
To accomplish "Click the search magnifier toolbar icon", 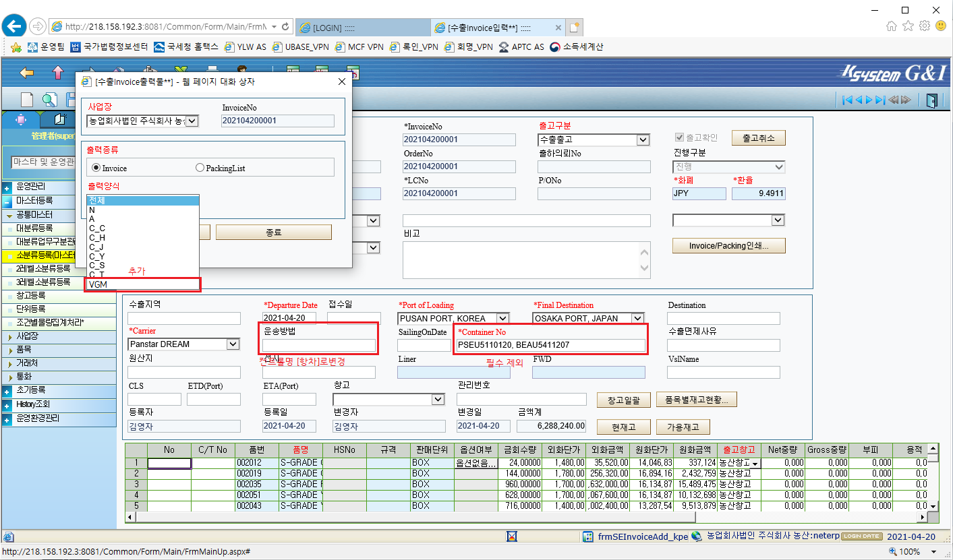I will (49, 100).
